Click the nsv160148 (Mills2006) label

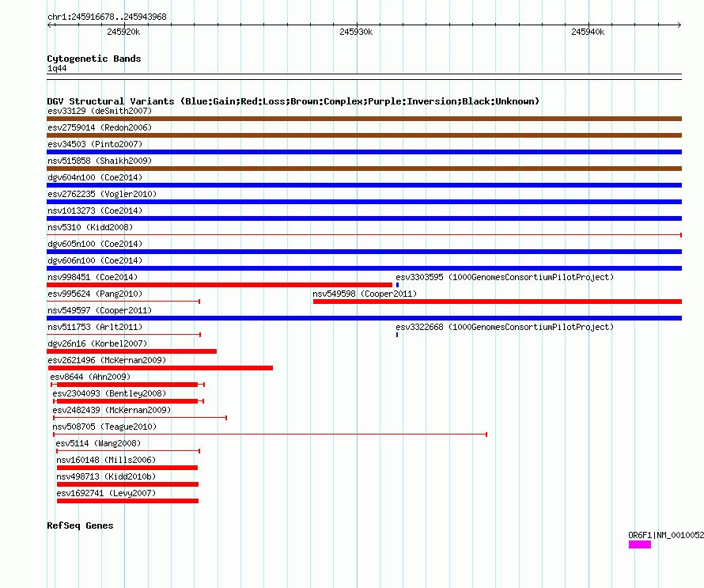point(106,460)
